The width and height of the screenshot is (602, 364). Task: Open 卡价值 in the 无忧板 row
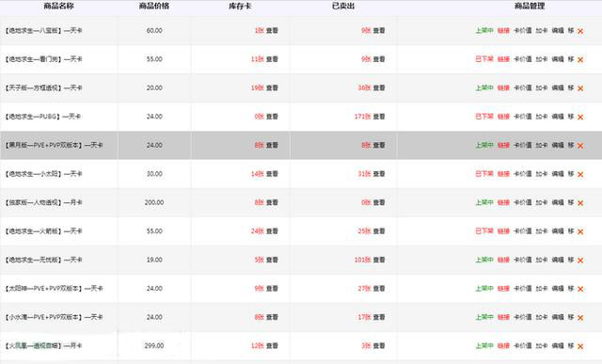point(523,260)
